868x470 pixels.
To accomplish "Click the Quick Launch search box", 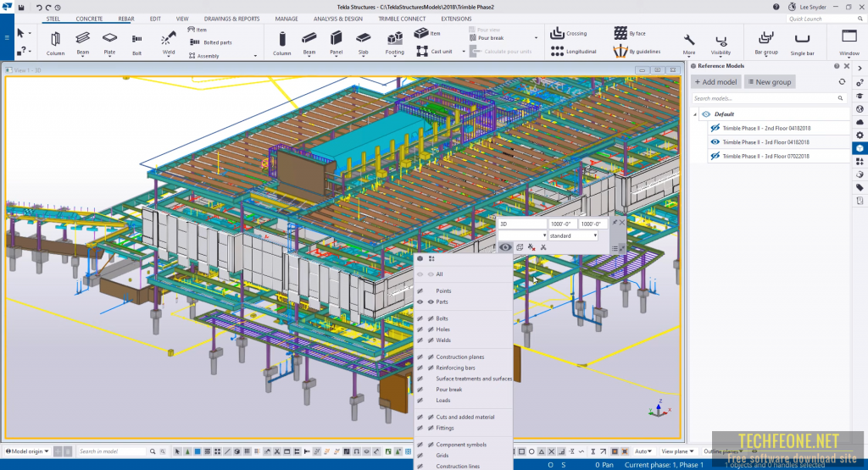I will pos(825,19).
